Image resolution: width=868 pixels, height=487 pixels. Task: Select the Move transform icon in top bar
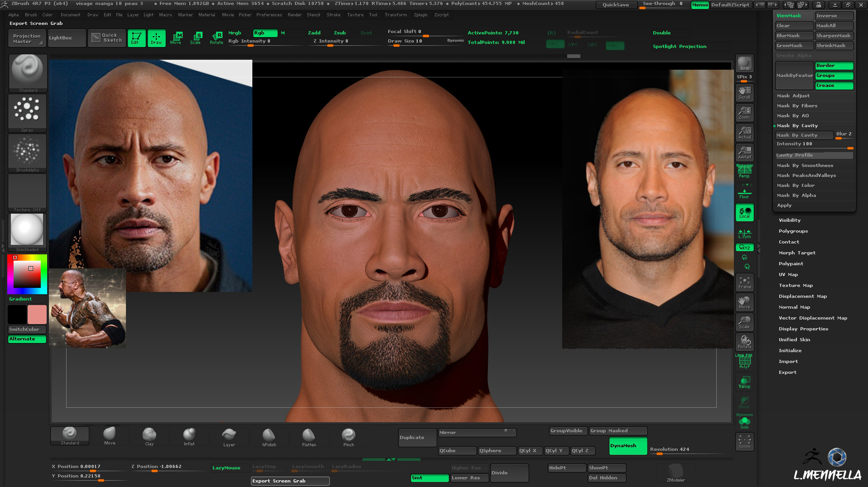coord(176,38)
